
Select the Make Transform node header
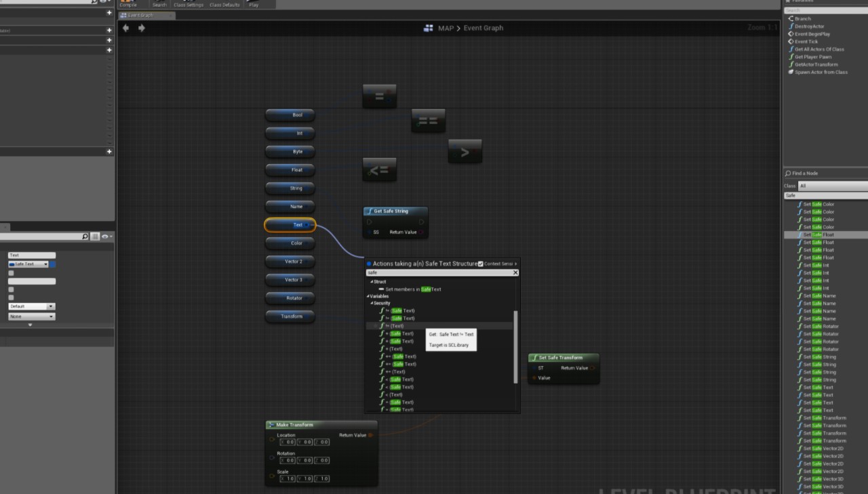321,425
